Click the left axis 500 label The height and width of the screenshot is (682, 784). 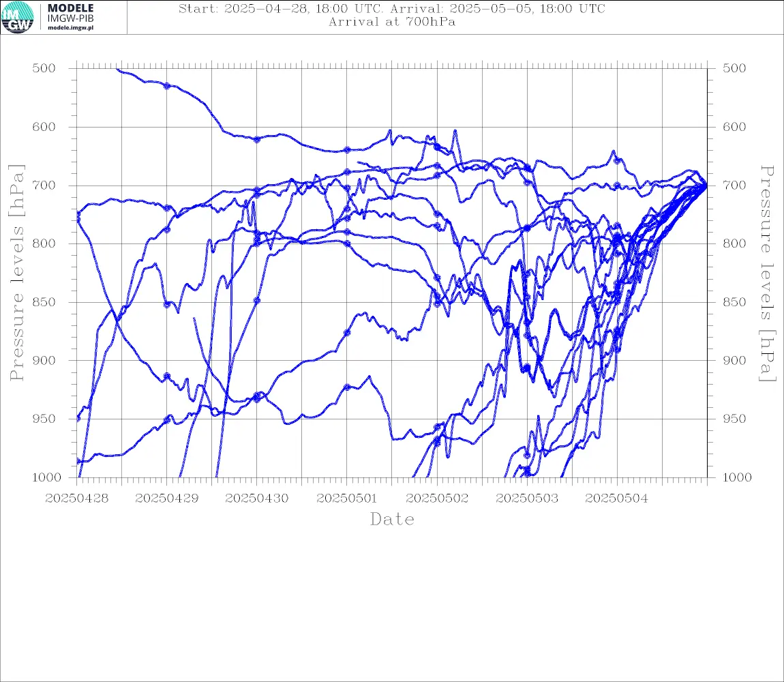[x=44, y=68]
